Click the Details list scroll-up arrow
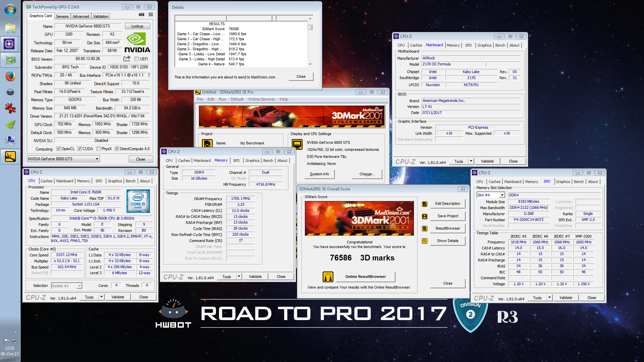This screenshot has height=362, width=644. 310,18
